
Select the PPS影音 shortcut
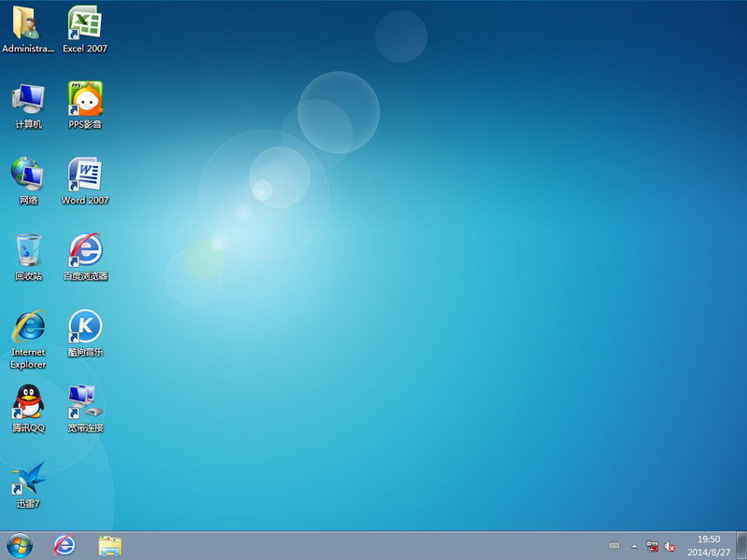coord(85,105)
